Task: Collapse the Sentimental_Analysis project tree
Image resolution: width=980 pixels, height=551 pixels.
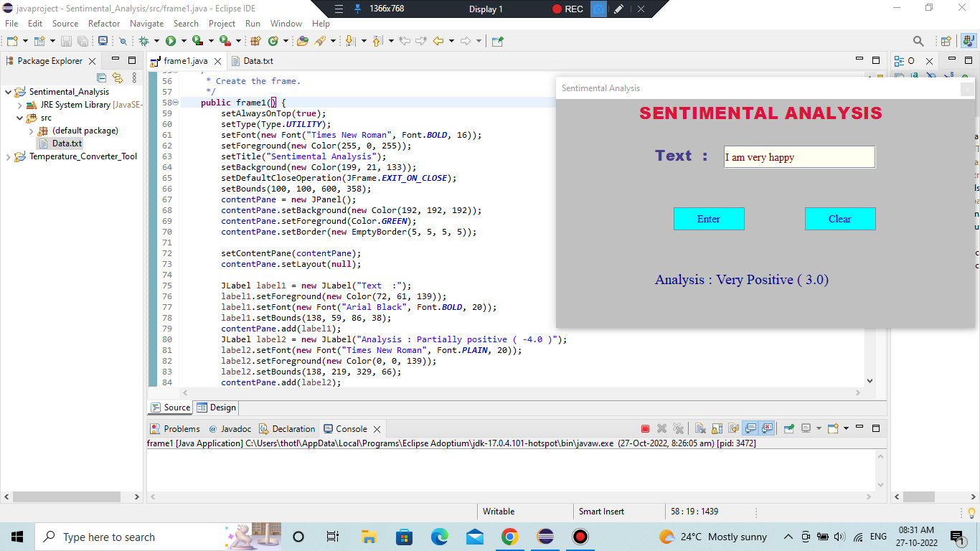Action: click(6, 91)
